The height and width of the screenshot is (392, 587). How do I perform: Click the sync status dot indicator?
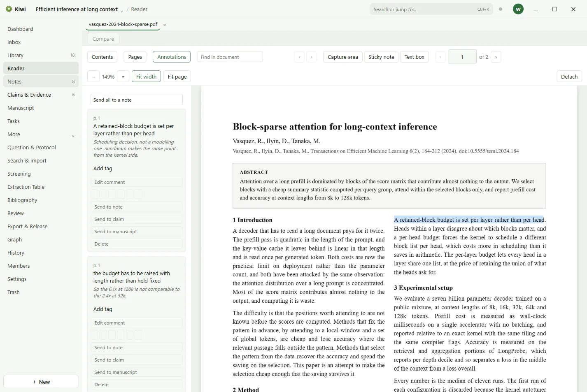(501, 9)
